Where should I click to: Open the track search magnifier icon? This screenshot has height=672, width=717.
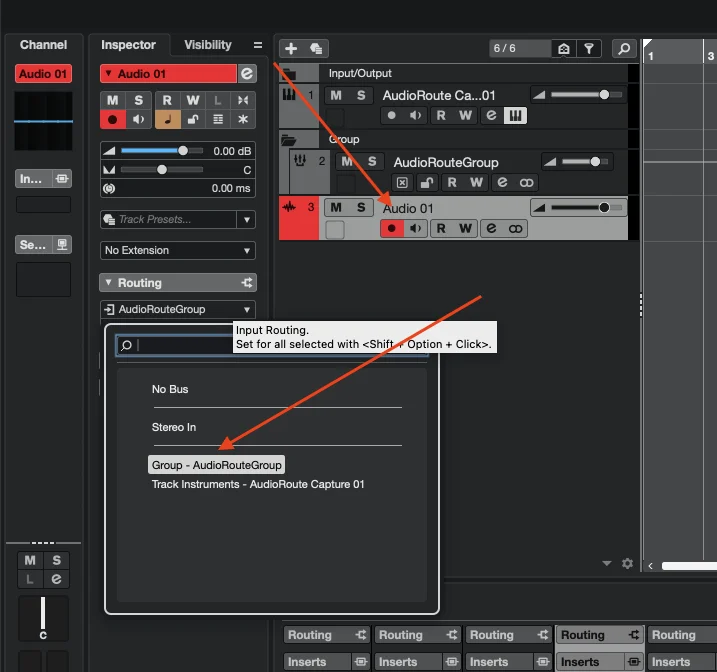(x=624, y=48)
